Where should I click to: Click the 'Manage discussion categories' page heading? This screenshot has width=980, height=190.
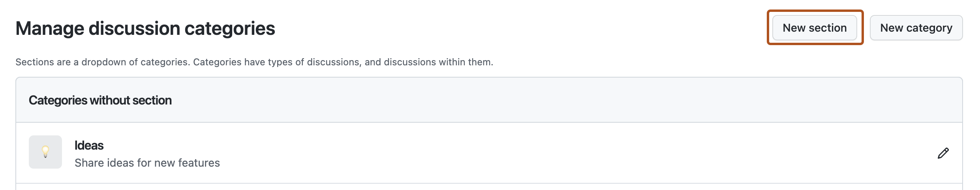click(x=145, y=28)
